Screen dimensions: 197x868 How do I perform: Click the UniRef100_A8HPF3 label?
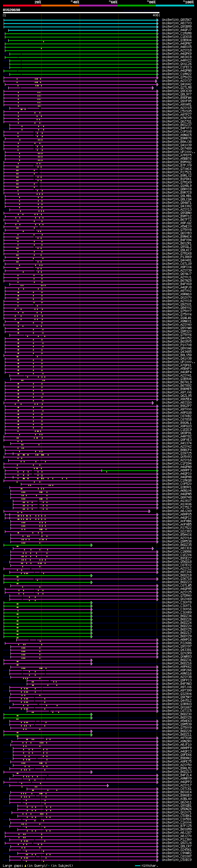coord(177,470)
